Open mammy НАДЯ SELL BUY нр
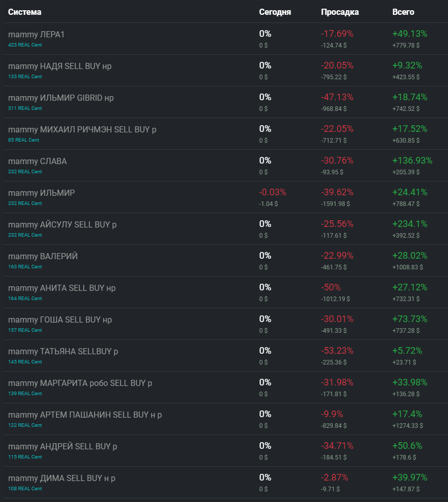 (x=60, y=66)
